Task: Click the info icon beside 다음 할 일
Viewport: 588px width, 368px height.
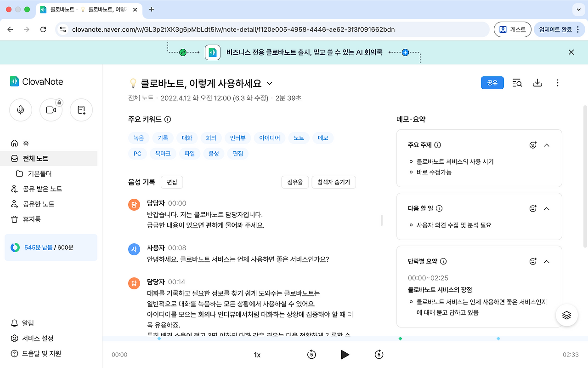Action: tap(439, 208)
